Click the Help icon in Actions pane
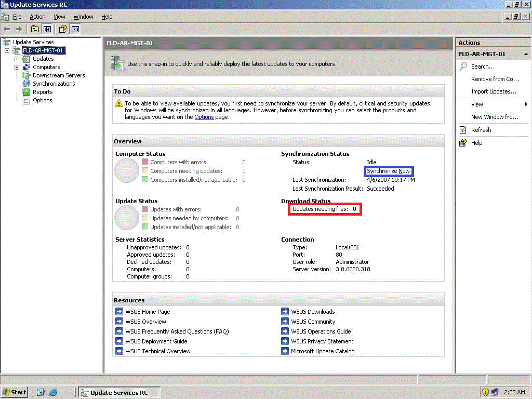This screenshot has width=532, height=399. [x=463, y=143]
